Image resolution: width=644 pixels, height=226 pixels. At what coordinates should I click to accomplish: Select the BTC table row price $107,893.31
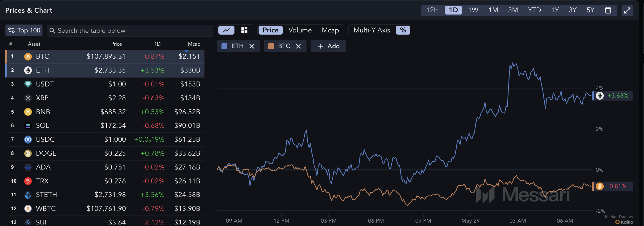click(x=106, y=56)
